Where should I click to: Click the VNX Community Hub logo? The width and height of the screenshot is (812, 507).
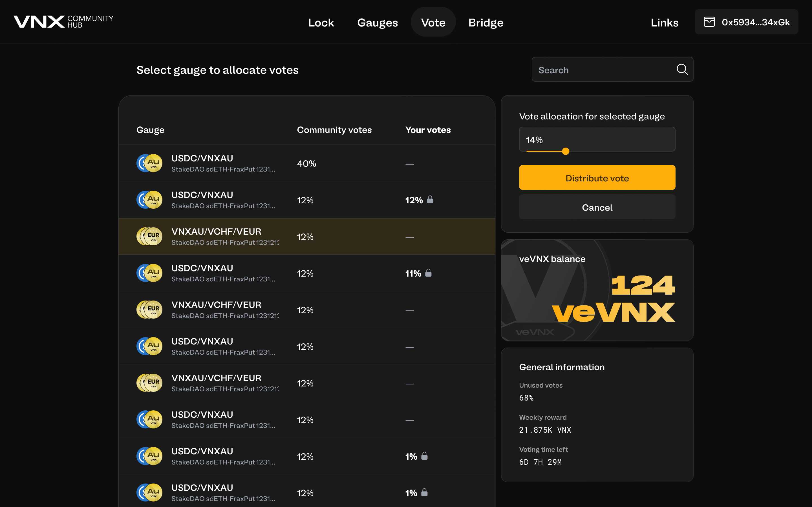(63, 22)
